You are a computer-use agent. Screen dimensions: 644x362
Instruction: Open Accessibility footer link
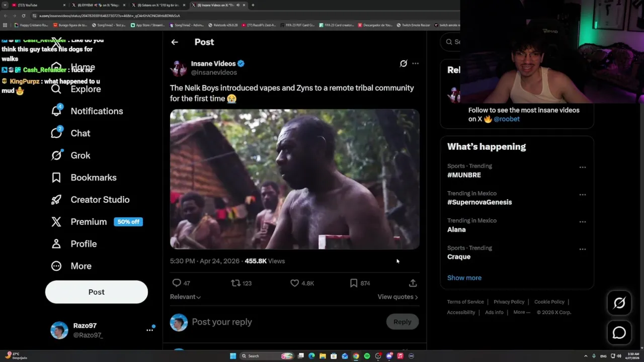461,312
